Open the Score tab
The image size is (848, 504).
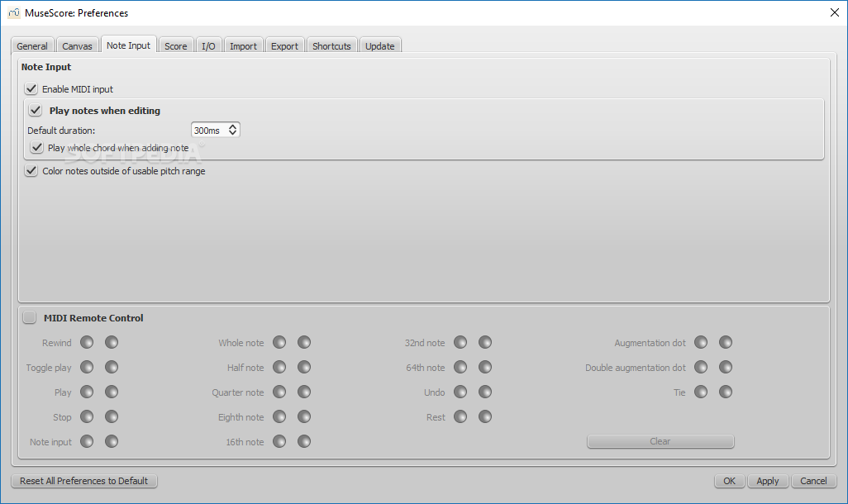[x=176, y=46]
